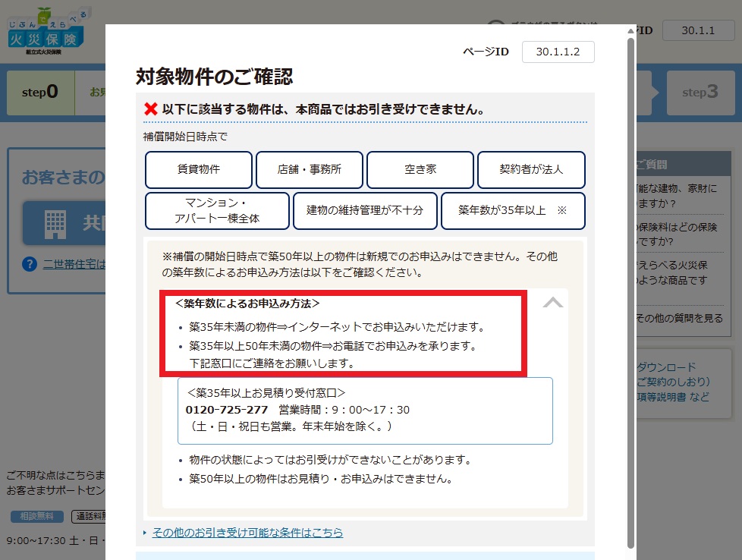Image resolution: width=742 pixels, height=560 pixels.
Task: Click the modal scrollbar up arrow
Action: (630, 31)
